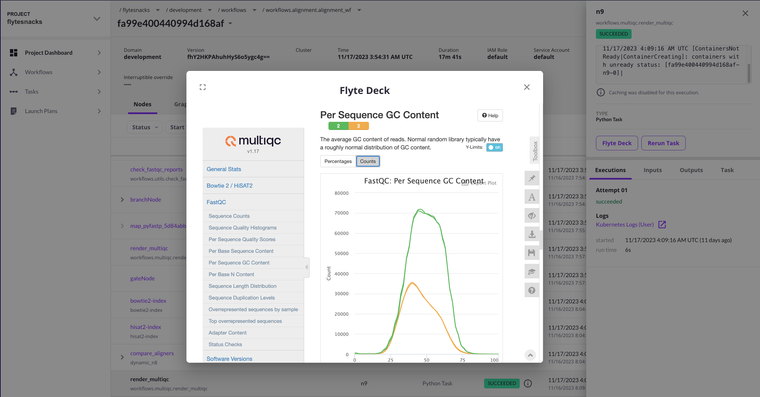
Task: Switch to the Outputs tab
Action: 691,170
